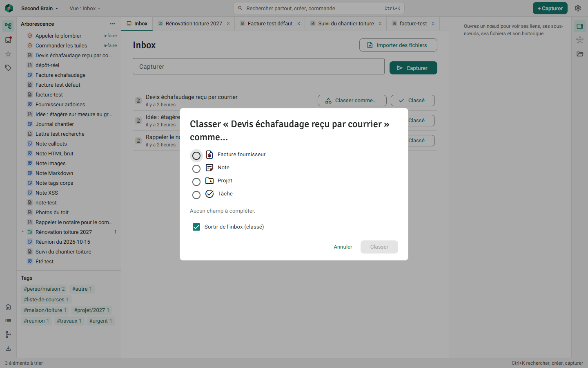Click the top-right + Capturer button
Image resolution: width=588 pixels, height=368 pixels.
[x=550, y=8]
